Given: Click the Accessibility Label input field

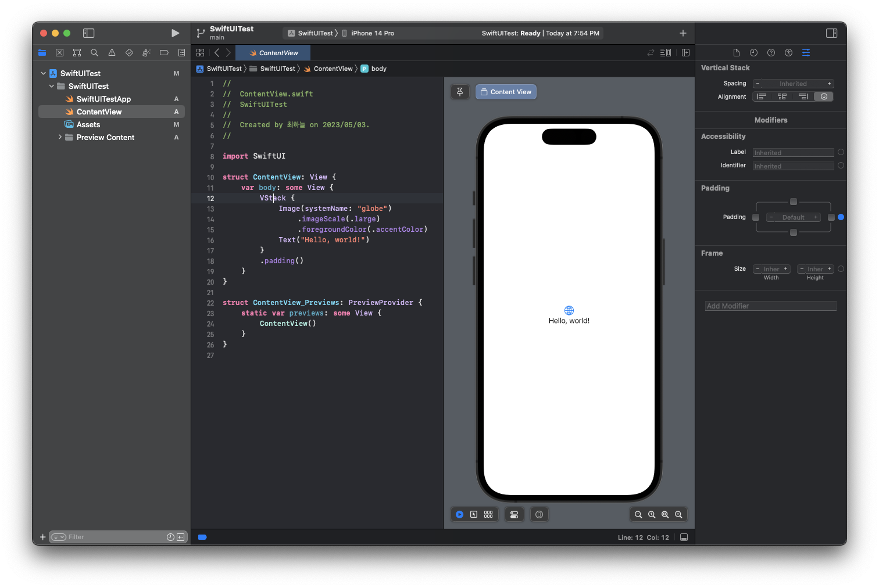Looking at the screenshot, I should pos(793,153).
